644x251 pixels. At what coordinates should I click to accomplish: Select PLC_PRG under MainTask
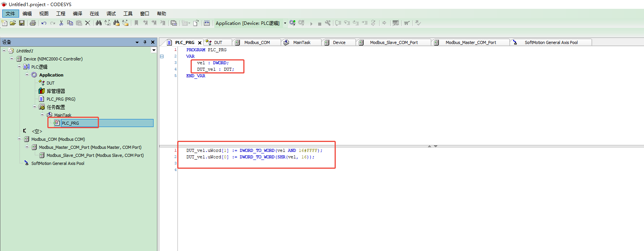coord(70,123)
